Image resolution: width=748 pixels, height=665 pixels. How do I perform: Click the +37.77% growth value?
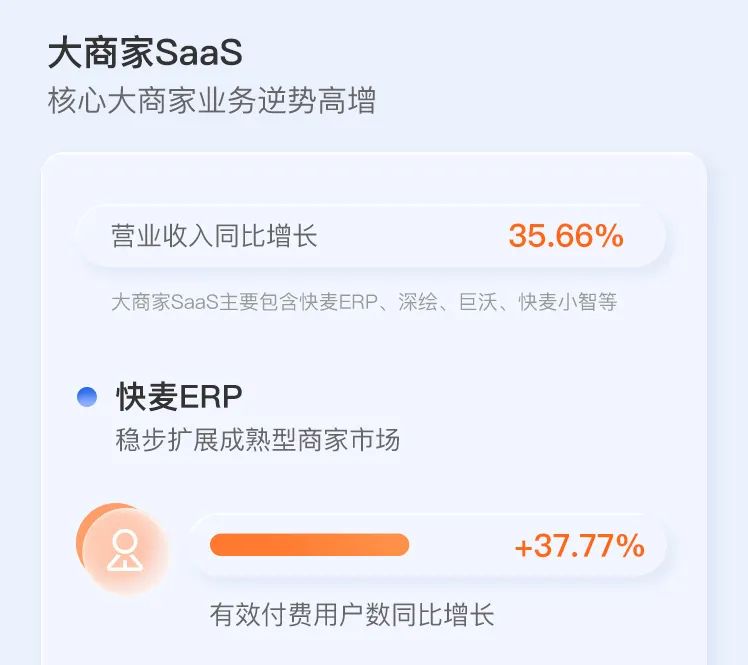tap(579, 546)
